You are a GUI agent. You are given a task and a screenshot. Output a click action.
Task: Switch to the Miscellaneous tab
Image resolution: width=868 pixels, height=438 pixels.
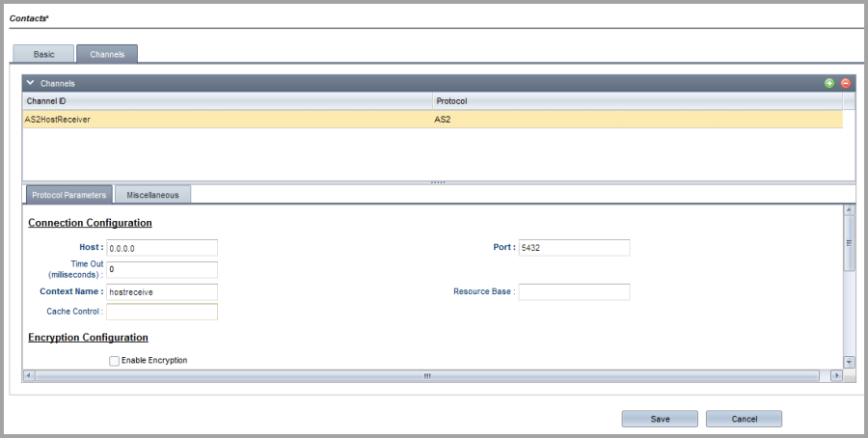point(152,195)
